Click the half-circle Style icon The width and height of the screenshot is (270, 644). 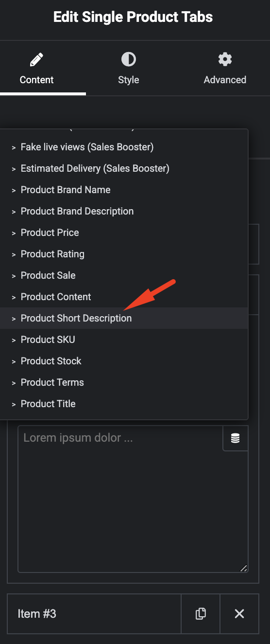128,60
